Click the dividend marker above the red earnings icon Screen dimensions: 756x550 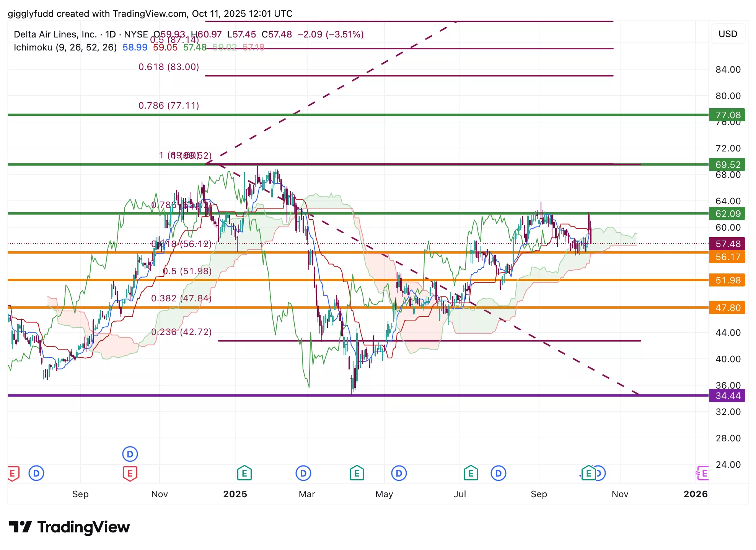coord(130,454)
